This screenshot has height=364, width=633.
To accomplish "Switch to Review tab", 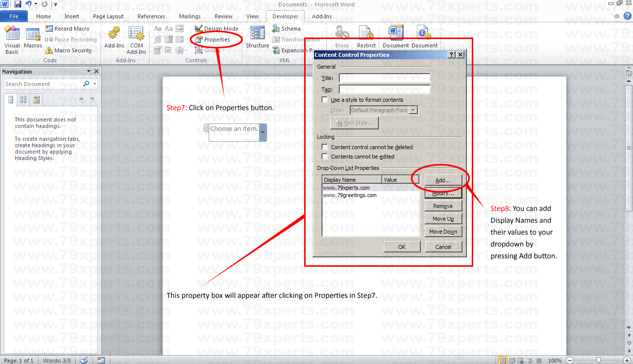I will [x=224, y=16].
